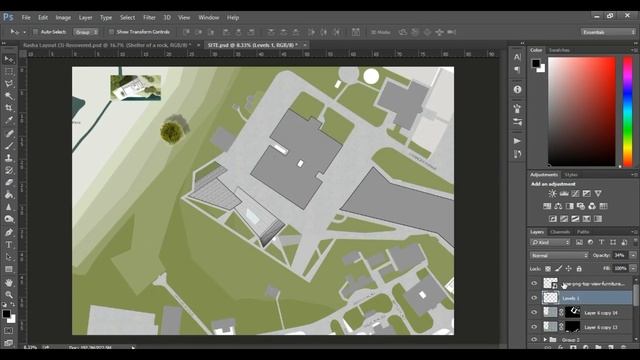640x360 pixels.
Task: Open the Layers panel options menu
Action: tap(634, 232)
